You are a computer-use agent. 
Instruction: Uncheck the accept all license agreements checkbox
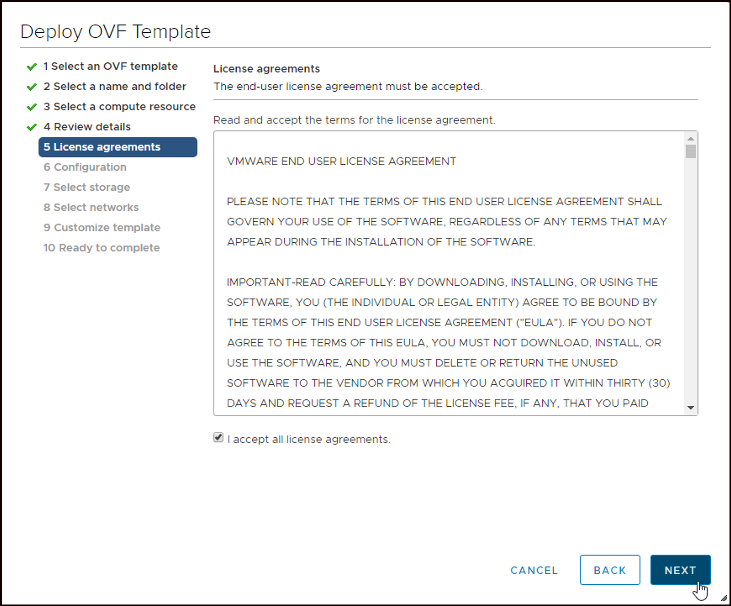click(218, 438)
